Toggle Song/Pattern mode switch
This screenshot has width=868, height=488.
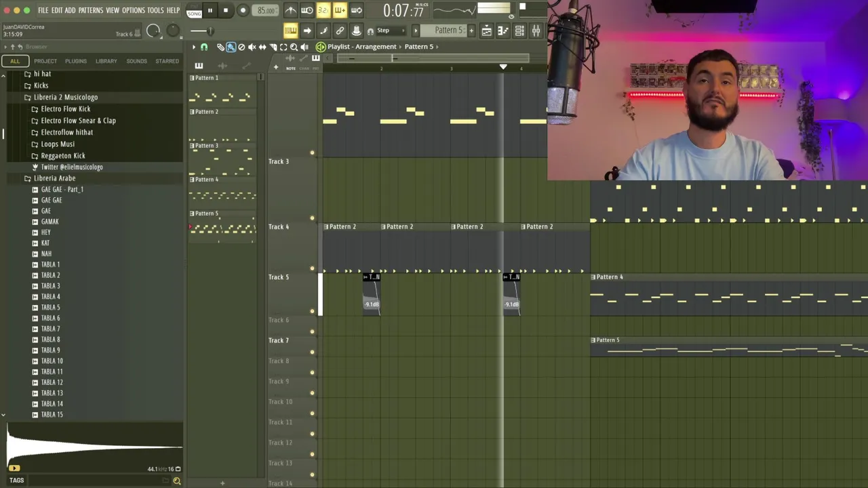pos(194,12)
